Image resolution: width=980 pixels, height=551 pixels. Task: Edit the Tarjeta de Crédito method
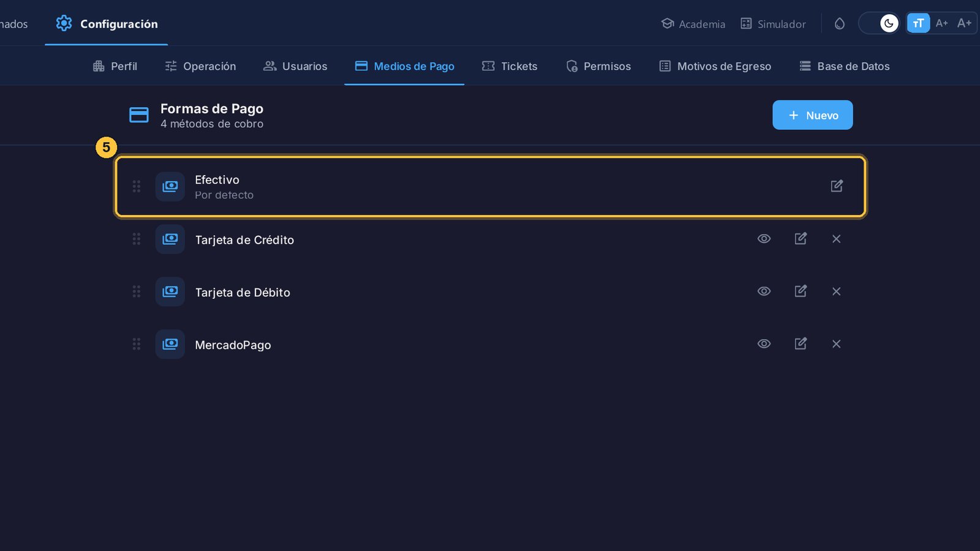point(801,239)
